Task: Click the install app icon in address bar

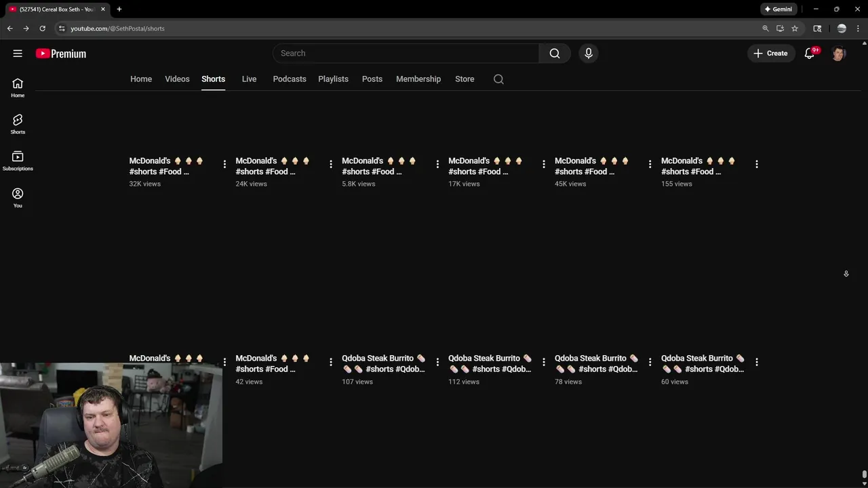Action: click(x=780, y=28)
